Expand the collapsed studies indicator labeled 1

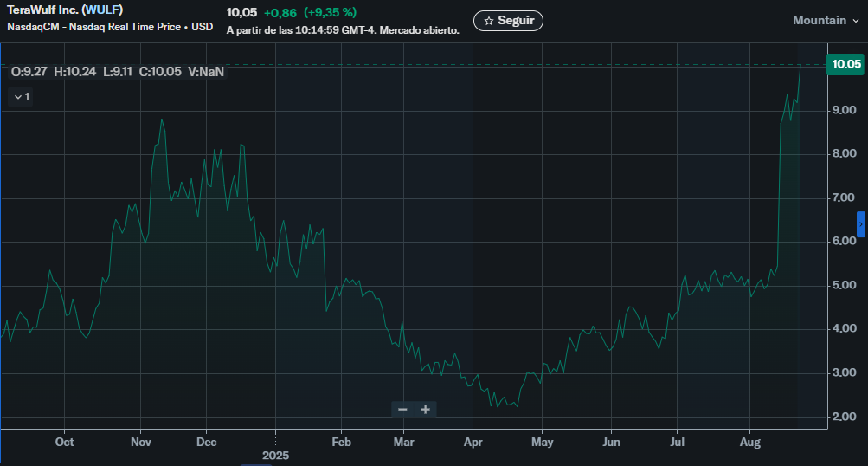pyautogui.click(x=21, y=97)
